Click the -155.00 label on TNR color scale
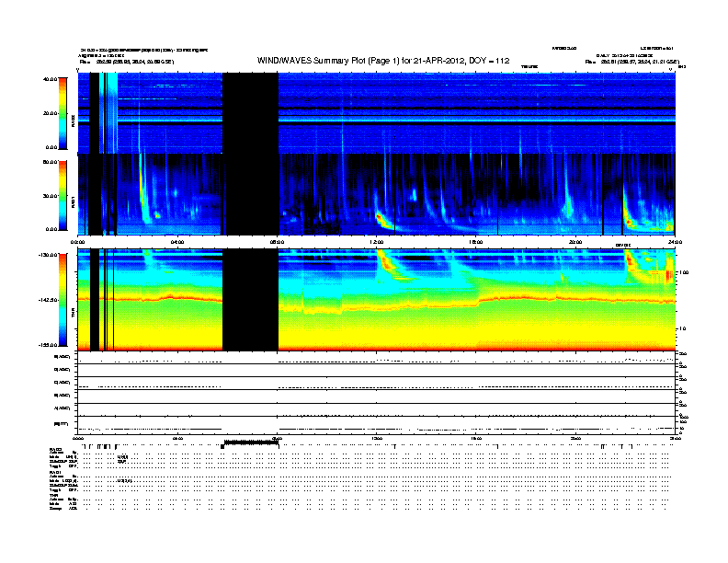Screen dimensions: 728x563 48,345
